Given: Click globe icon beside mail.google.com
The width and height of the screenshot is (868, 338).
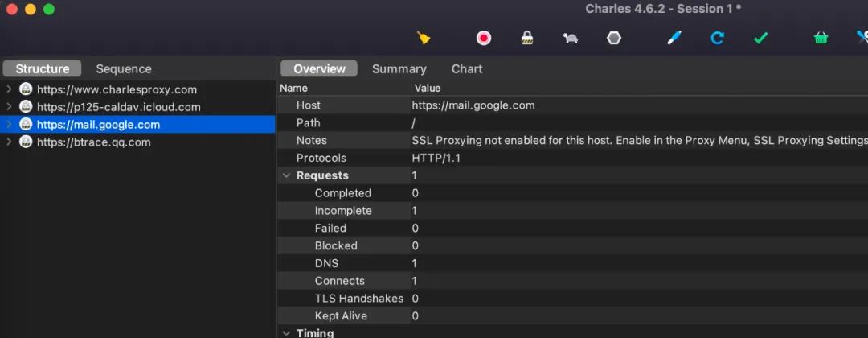Looking at the screenshot, I should pyautogui.click(x=26, y=124).
